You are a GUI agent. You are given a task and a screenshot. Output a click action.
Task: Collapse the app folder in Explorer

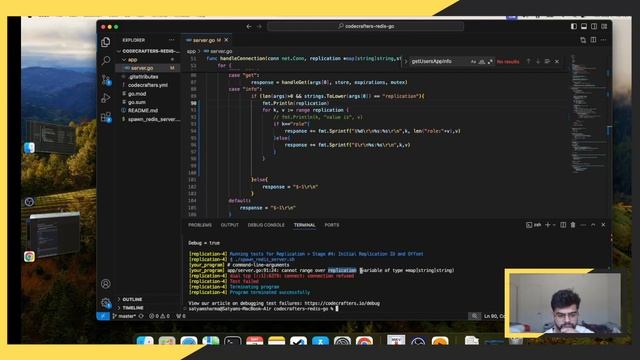tap(149, 60)
